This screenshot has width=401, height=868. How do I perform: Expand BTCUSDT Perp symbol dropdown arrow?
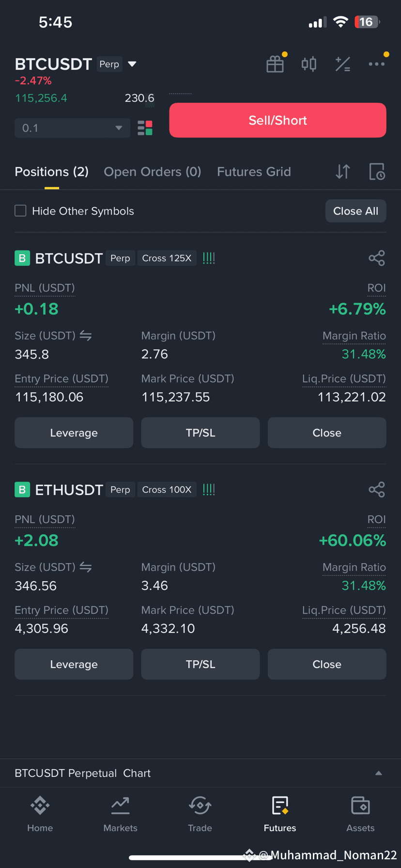[x=132, y=64]
